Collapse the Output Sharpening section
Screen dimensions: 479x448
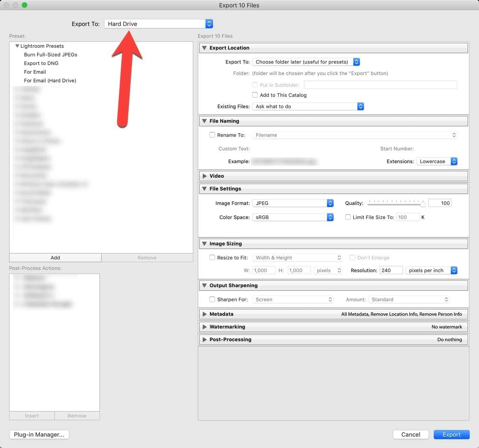click(x=204, y=285)
